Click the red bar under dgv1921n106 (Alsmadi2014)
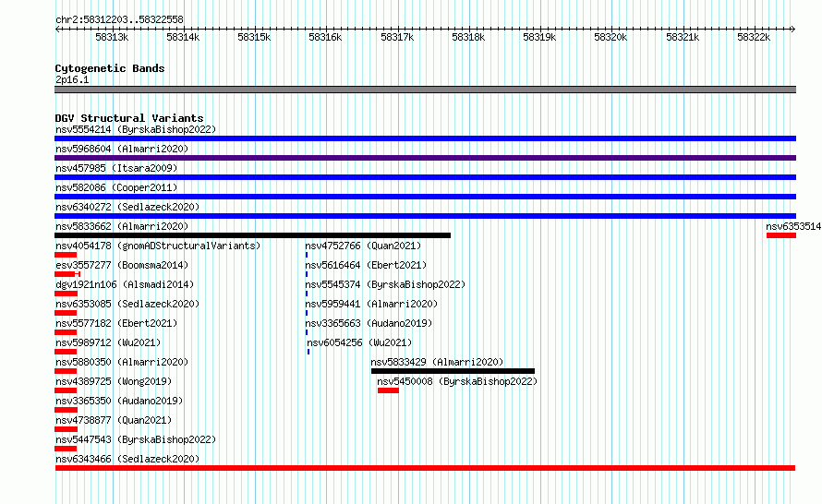822x504 pixels. 66,294
